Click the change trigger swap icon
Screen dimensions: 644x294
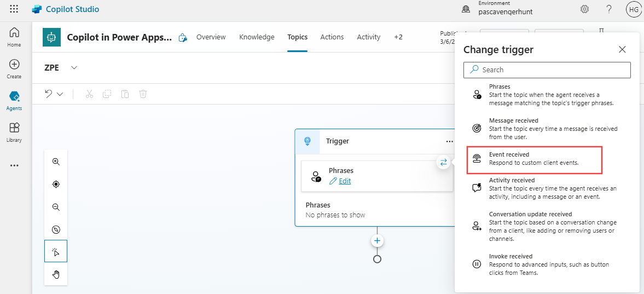click(444, 163)
